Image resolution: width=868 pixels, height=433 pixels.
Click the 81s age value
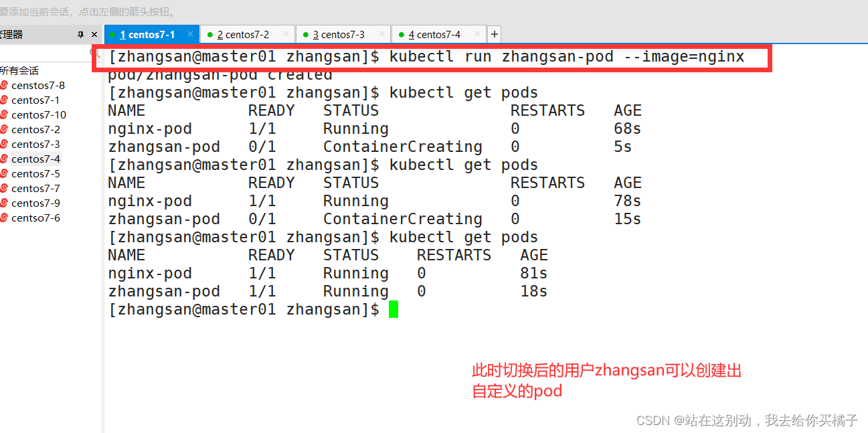[x=534, y=273]
